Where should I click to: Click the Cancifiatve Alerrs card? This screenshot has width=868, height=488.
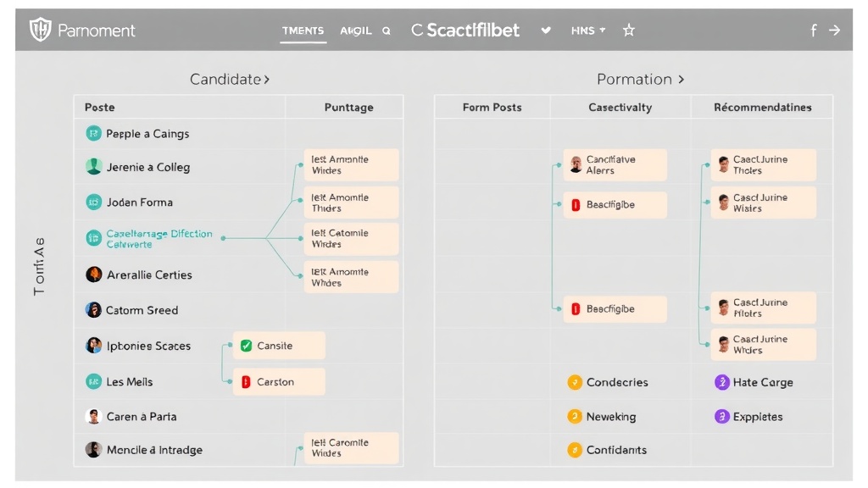[615, 165]
